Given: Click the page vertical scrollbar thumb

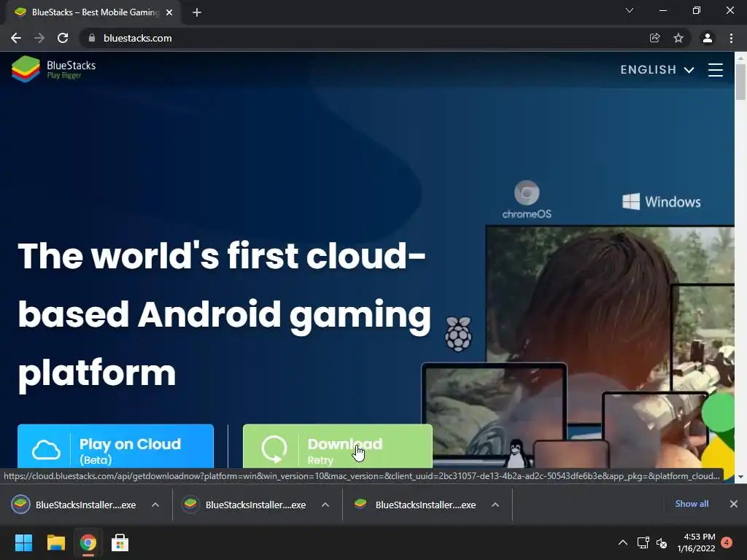Looking at the screenshot, I should 740,82.
